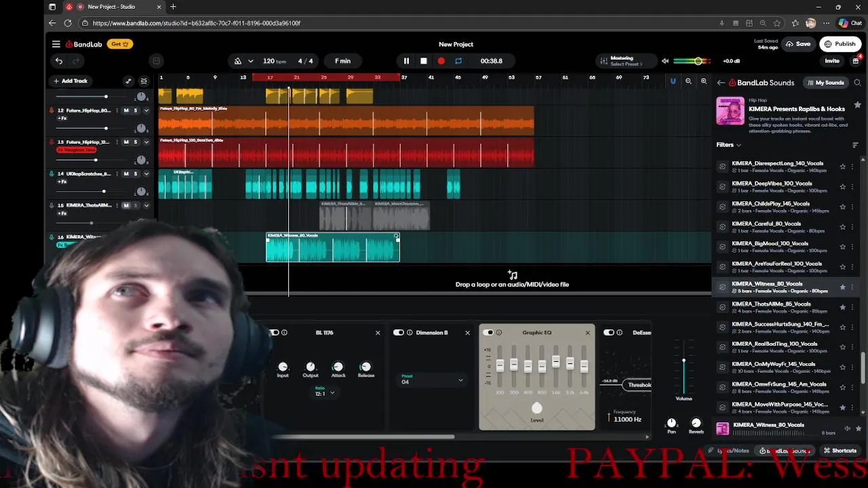The height and width of the screenshot is (488, 868).
Task: Save the project
Action: (x=798, y=44)
